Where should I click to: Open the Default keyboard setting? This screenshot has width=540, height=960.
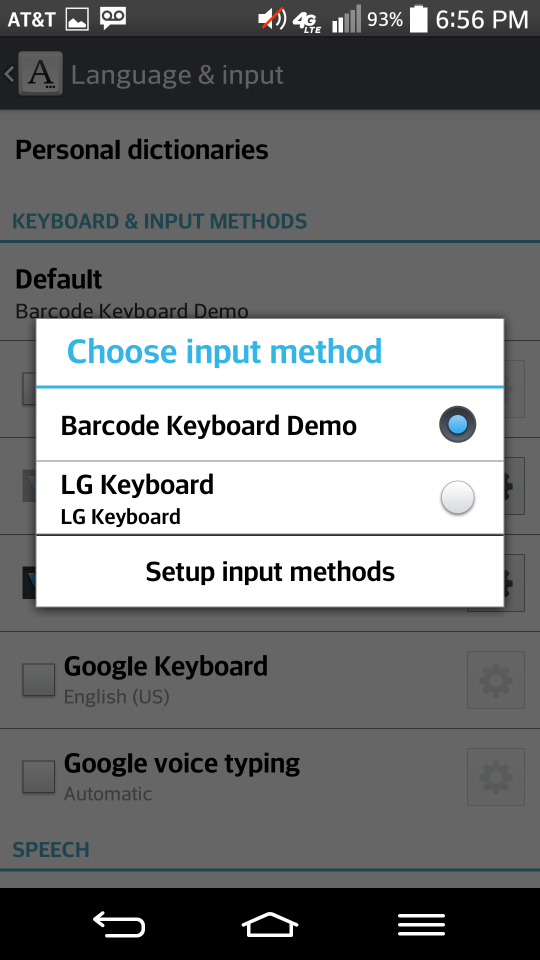coord(270,293)
